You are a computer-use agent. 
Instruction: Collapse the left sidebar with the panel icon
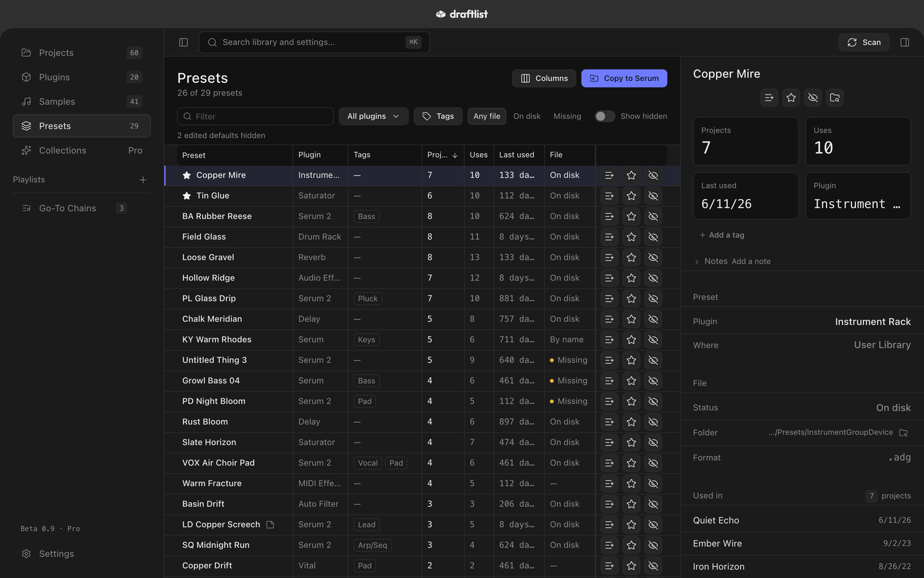184,42
